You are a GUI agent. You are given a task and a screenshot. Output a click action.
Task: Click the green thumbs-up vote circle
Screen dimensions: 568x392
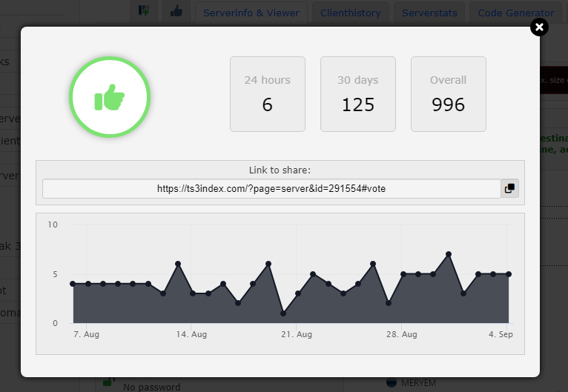110,97
